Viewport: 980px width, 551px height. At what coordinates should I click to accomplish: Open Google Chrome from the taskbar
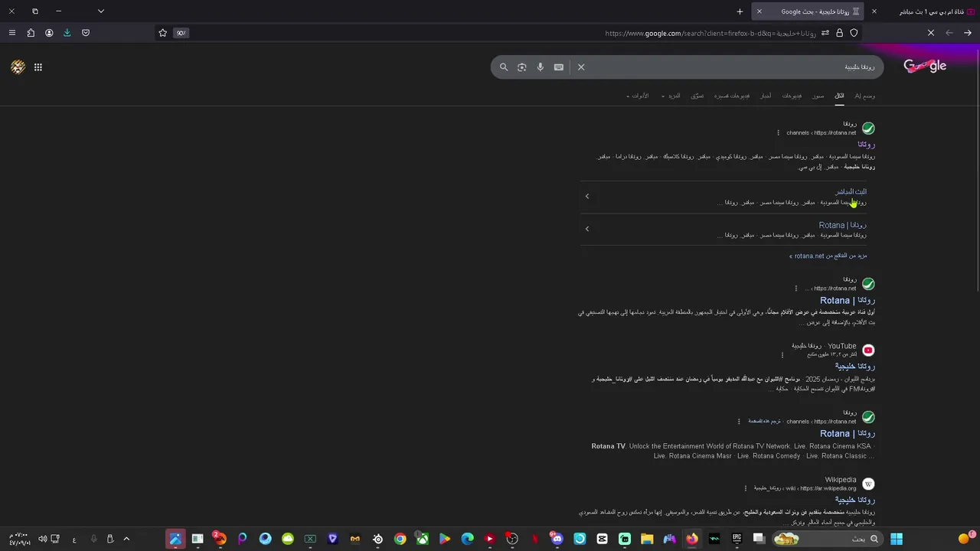(400, 539)
